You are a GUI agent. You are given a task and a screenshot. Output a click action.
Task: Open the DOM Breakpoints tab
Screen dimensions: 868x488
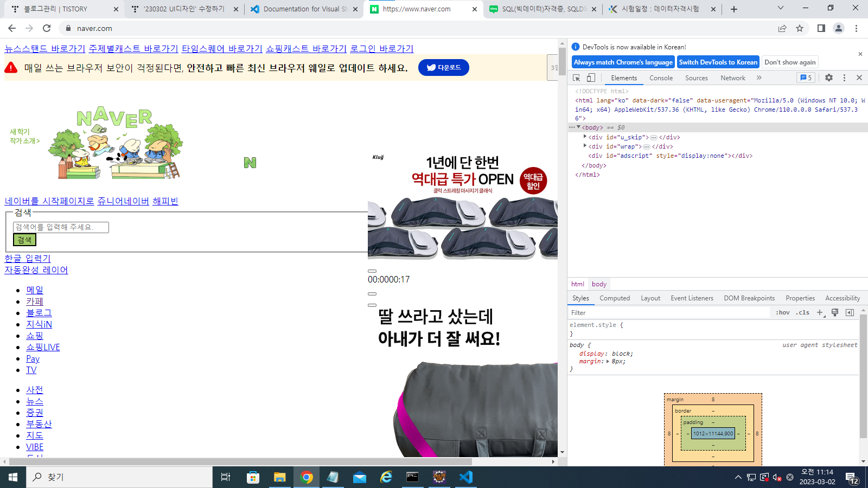pyautogui.click(x=749, y=298)
